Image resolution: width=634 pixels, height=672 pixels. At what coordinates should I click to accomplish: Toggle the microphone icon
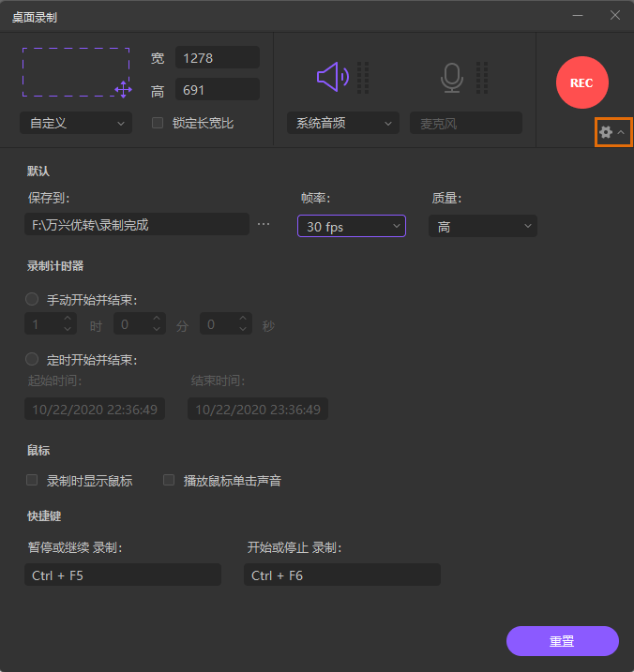pyautogui.click(x=452, y=77)
